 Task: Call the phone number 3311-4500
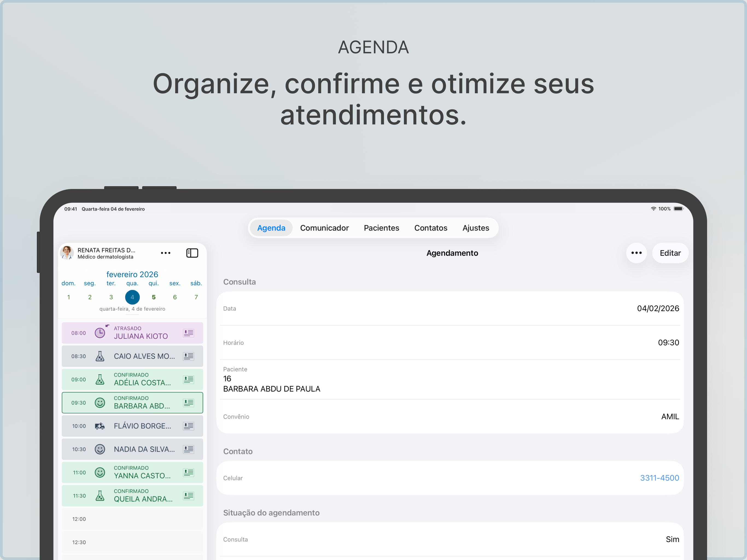(659, 478)
